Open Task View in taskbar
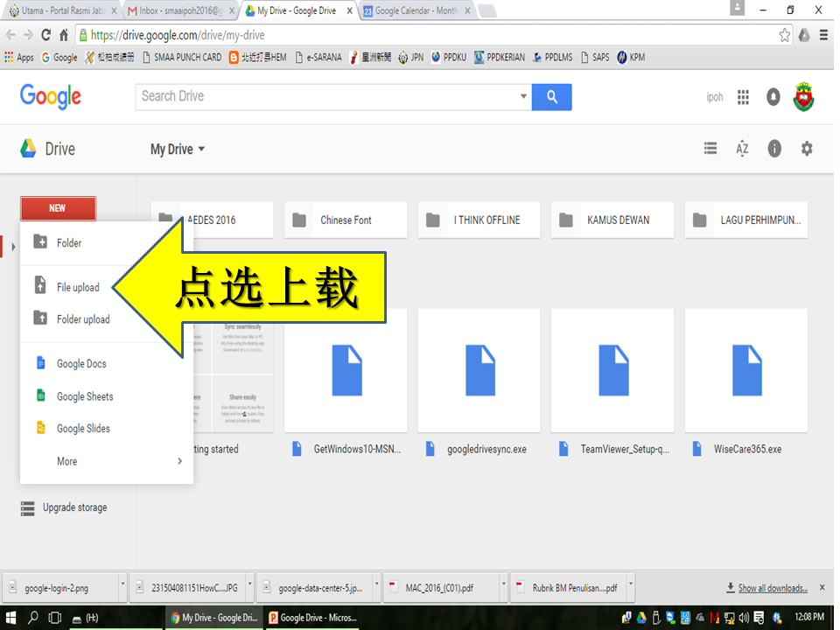The image size is (840, 630). point(54,618)
